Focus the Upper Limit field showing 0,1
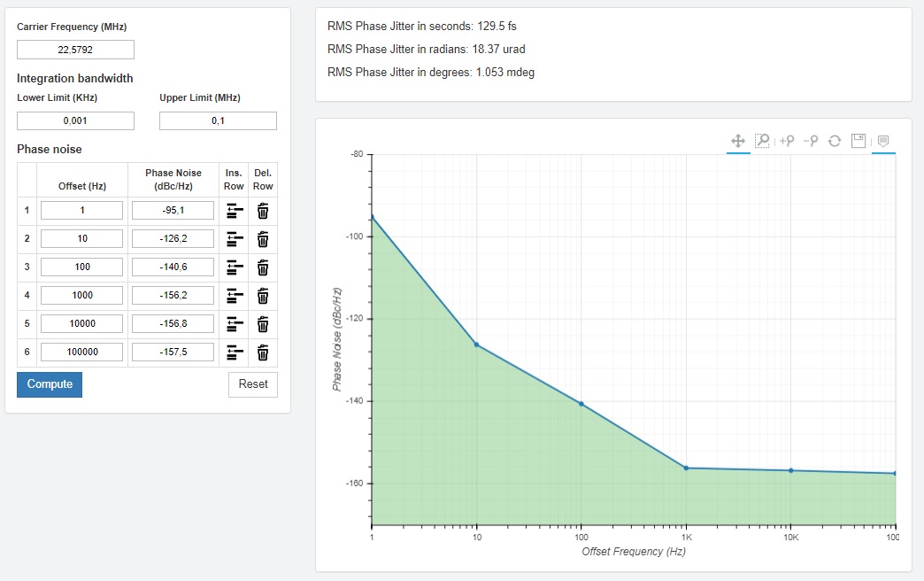924x581 pixels. [218, 121]
